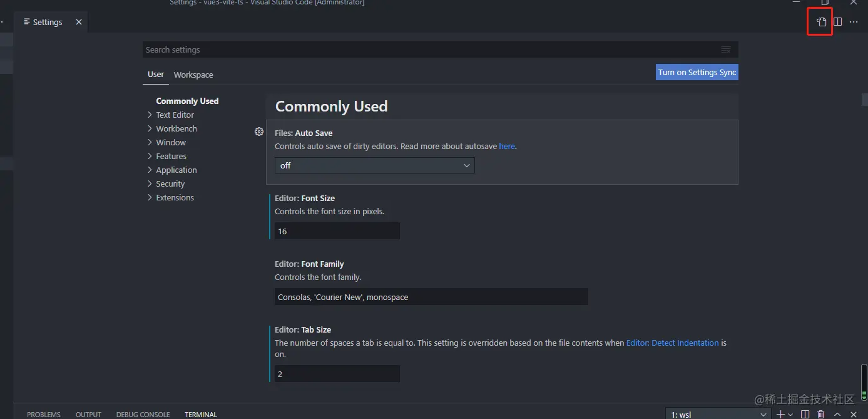Select the OUTPUT panel tab

88,414
